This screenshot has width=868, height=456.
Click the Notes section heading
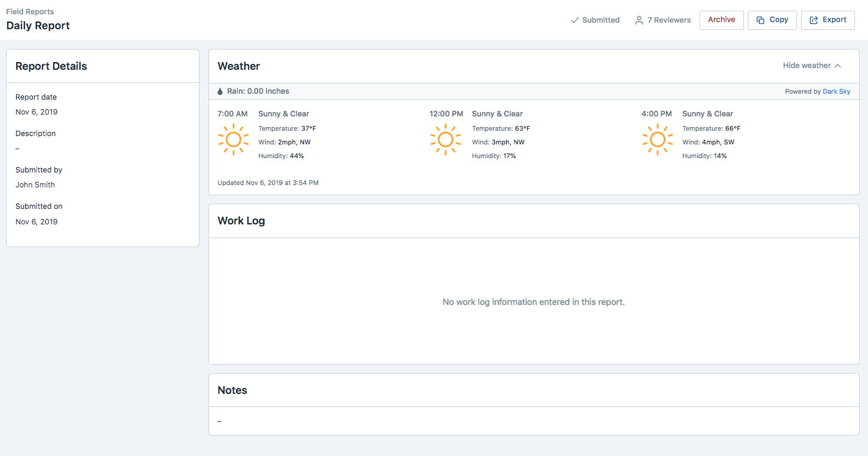(232, 390)
